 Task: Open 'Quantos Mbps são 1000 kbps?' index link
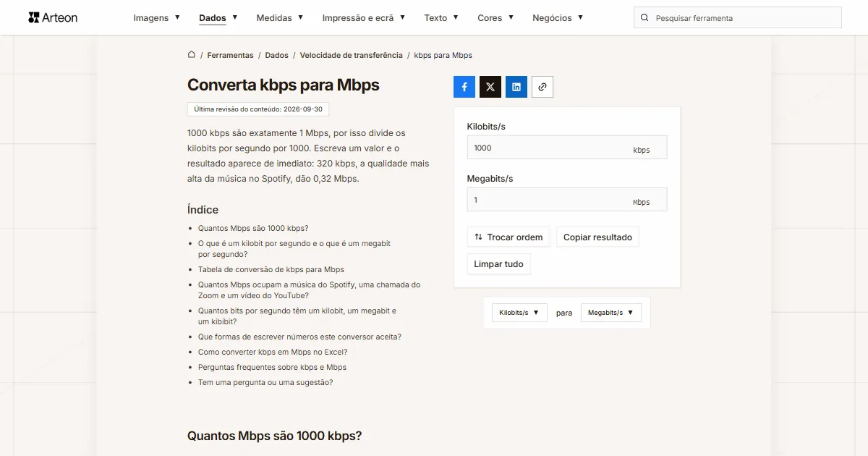pos(253,228)
